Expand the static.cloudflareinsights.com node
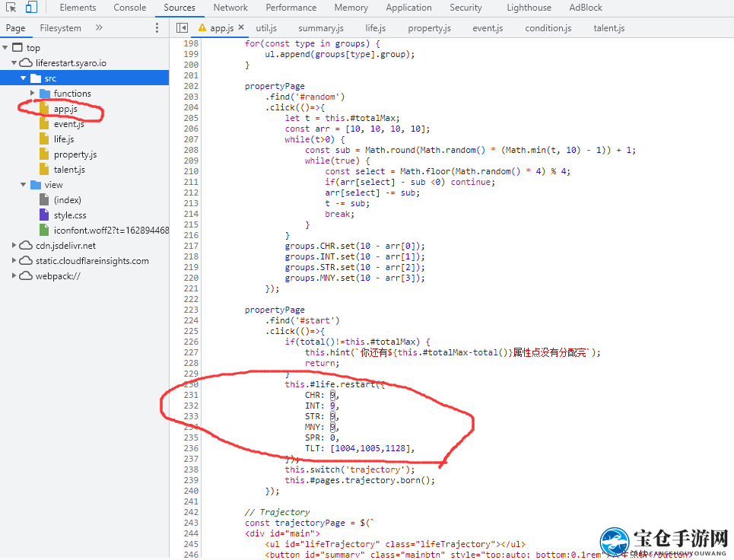 (x=14, y=260)
